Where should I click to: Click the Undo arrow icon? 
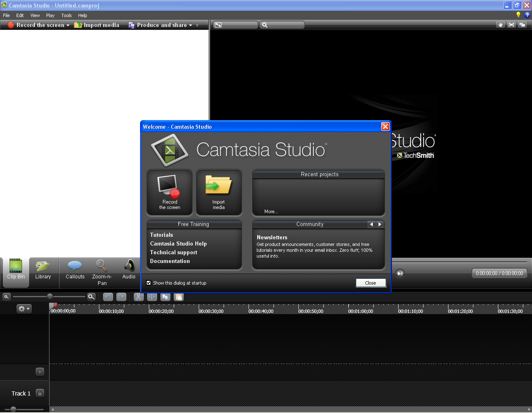108,297
